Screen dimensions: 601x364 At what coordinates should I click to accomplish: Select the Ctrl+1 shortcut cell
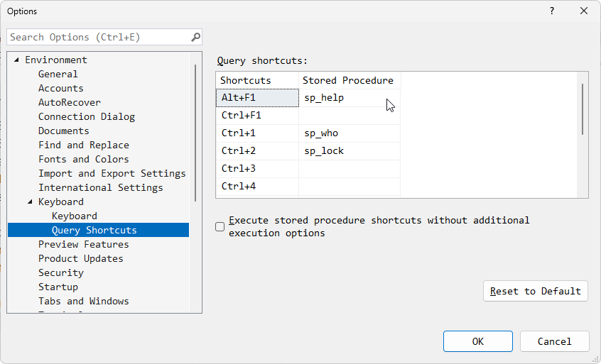coord(257,133)
